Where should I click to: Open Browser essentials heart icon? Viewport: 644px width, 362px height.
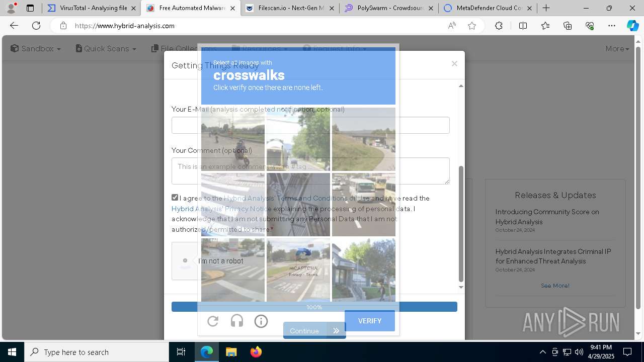[x=590, y=26]
